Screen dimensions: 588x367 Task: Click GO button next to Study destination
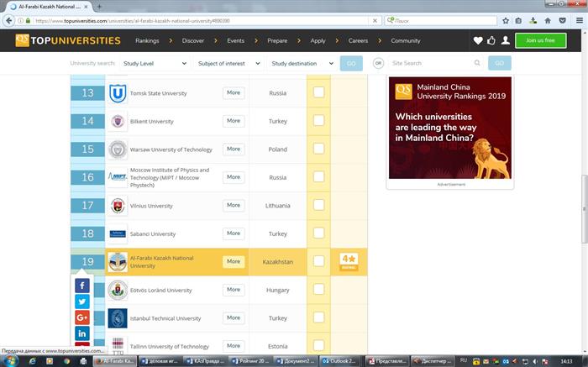351,63
